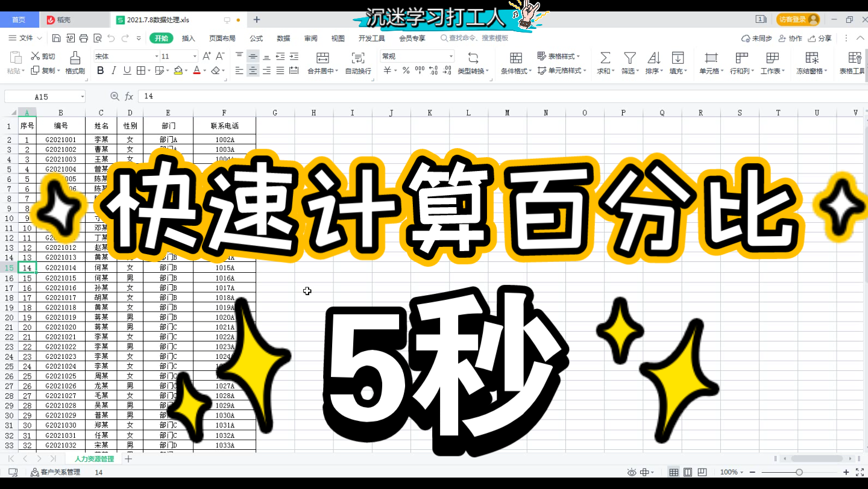This screenshot has height=489, width=868.
Task: Click the Cell (单元格) format icon
Action: click(711, 58)
